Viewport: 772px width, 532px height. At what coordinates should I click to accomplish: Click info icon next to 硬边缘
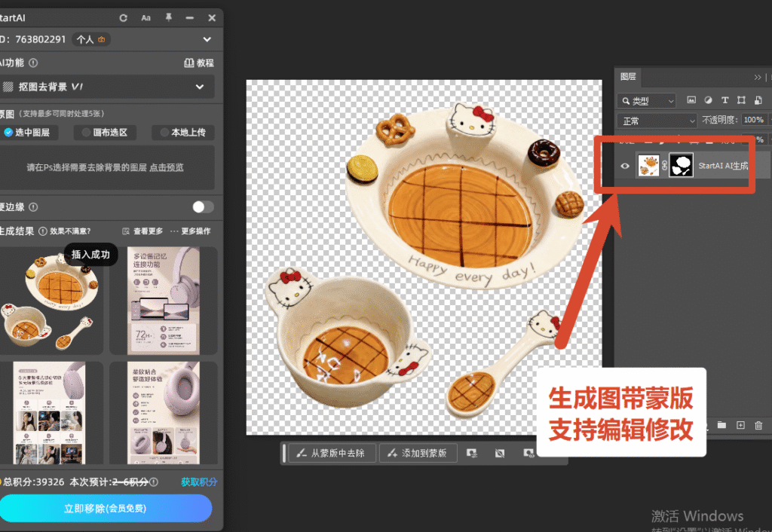[x=33, y=207]
